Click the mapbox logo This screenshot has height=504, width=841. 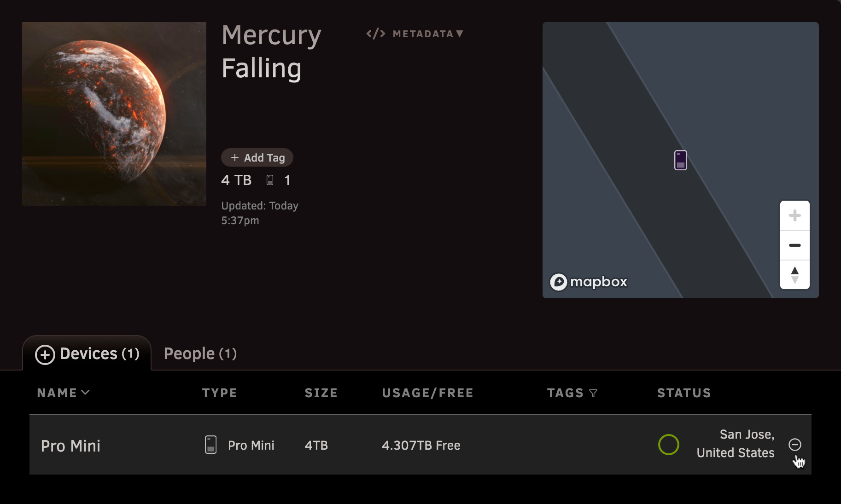(x=588, y=282)
